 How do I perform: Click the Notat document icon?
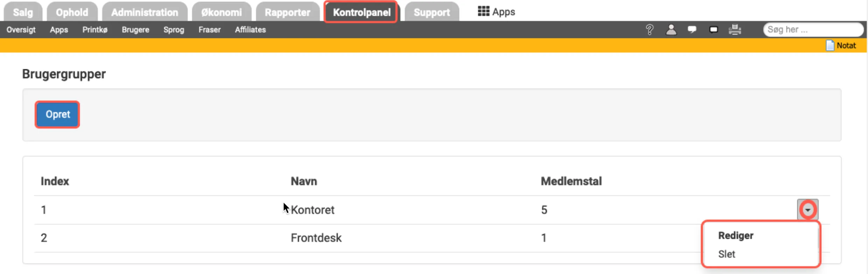(830, 46)
